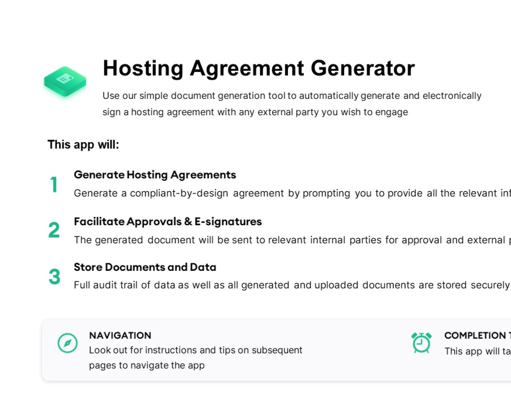The width and height of the screenshot is (511, 420).
Task: Click the green number 3 step icon
Action: (54, 276)
